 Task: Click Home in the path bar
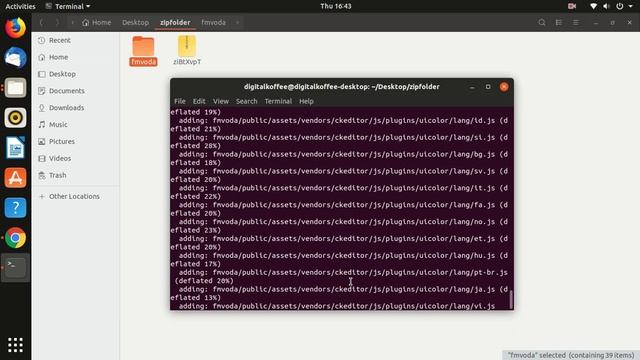pyautogui.click(x=97, y=22)
